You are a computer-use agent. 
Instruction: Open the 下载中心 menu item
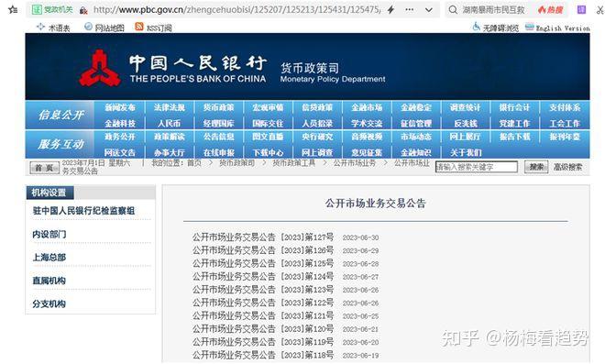tap(268, 152)
